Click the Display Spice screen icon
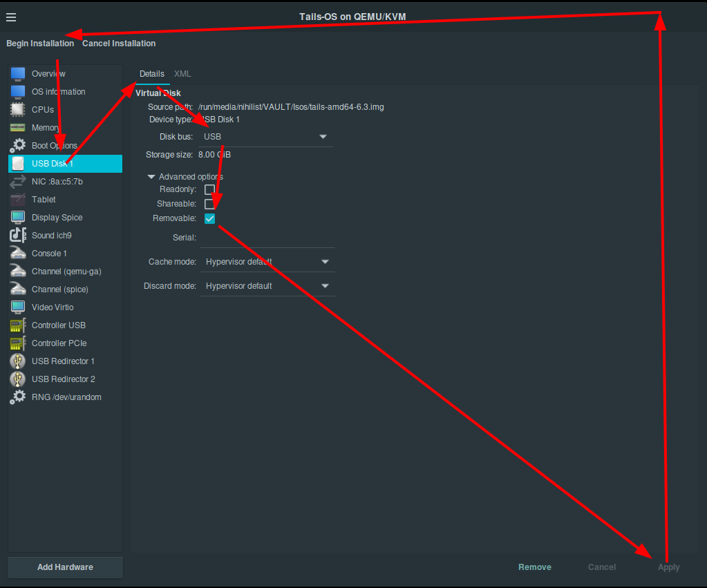Screen dimensions: 707x588 [18, 218]
